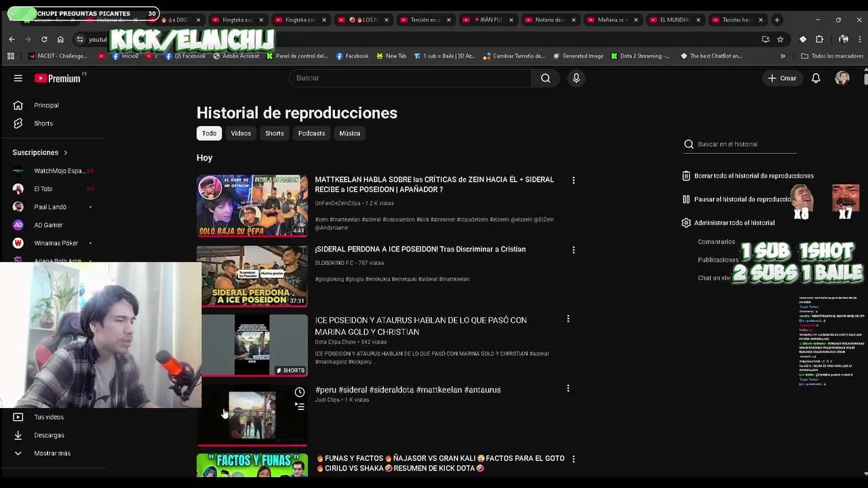Image resolution: width=868 pixels, height=488 pixels.
Task: Pause the watch history
Action: [736, 199]
